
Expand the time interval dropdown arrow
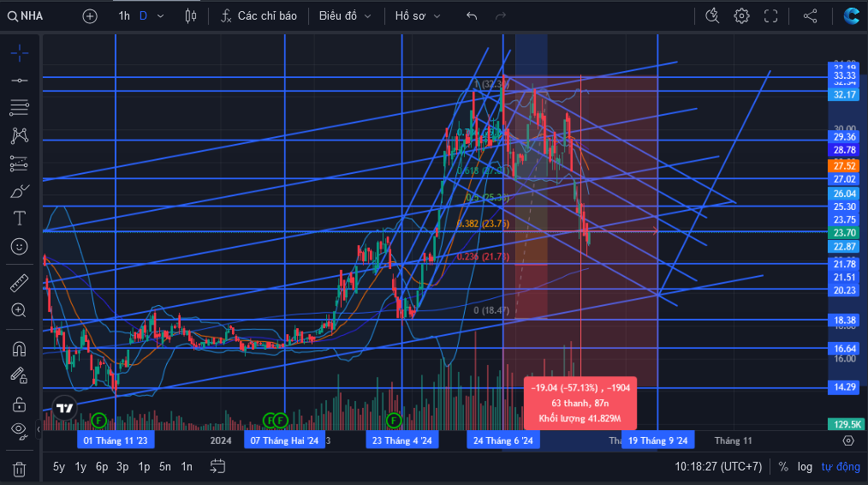point(161,16)
